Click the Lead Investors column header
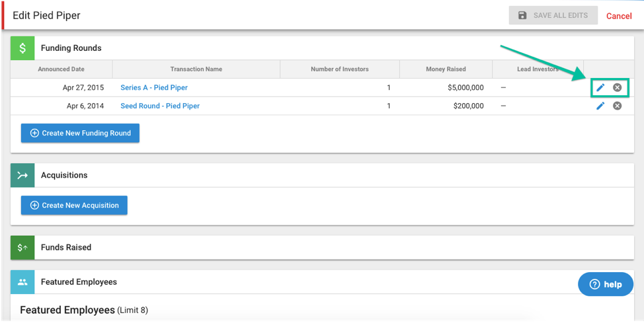The height and width of the screenshot is (327, 644). [538, 69]
